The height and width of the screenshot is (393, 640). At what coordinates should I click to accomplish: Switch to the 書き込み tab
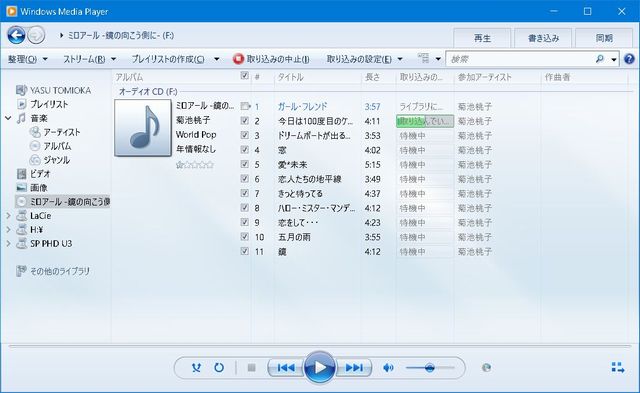(543, 38)
